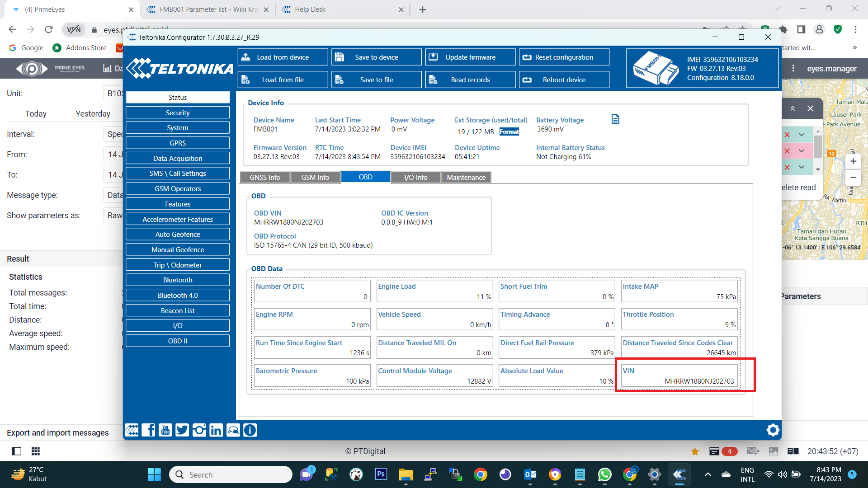Click Save to device button

pos(376,57)
